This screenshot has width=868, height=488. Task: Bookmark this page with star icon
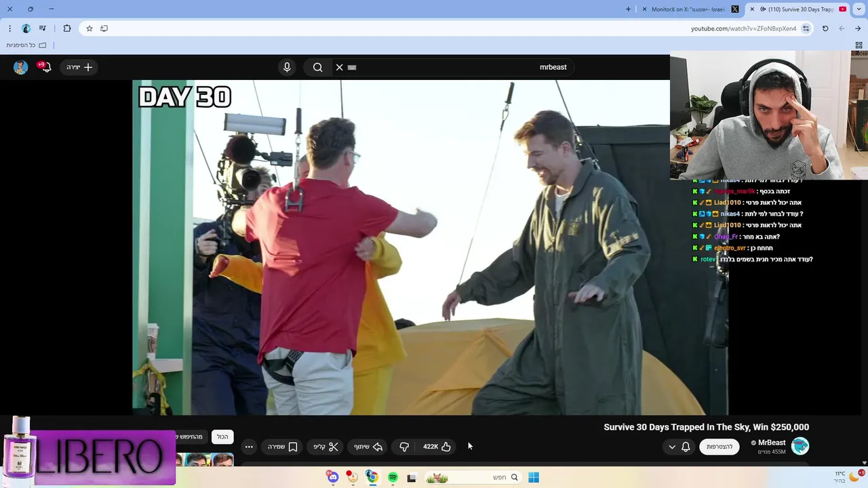coord(89,28)
